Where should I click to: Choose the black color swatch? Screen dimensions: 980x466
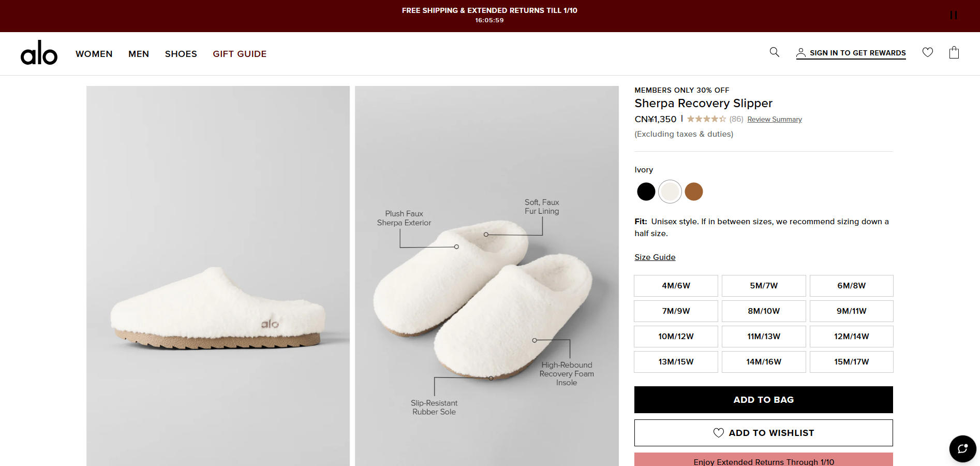pyautogui.click(x=646, y=192)
